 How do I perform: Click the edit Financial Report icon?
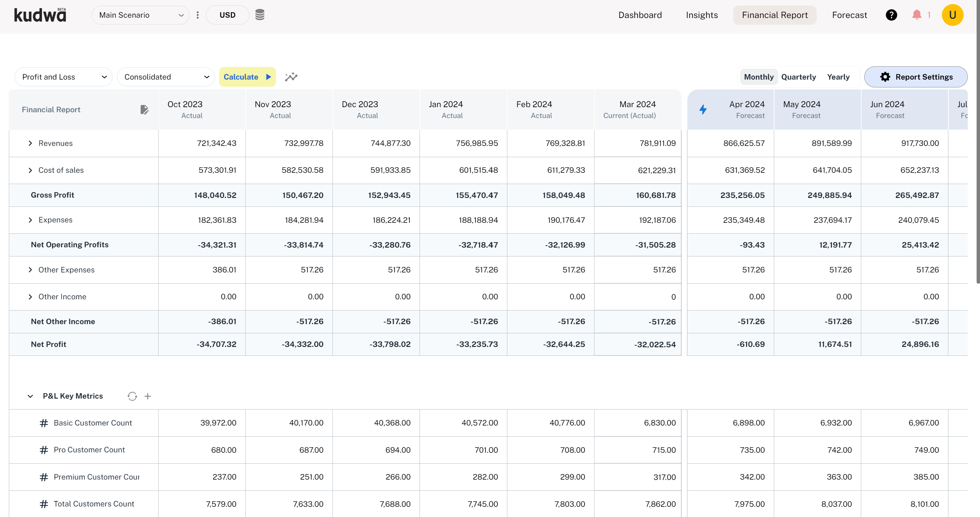[x=144, y=110]
